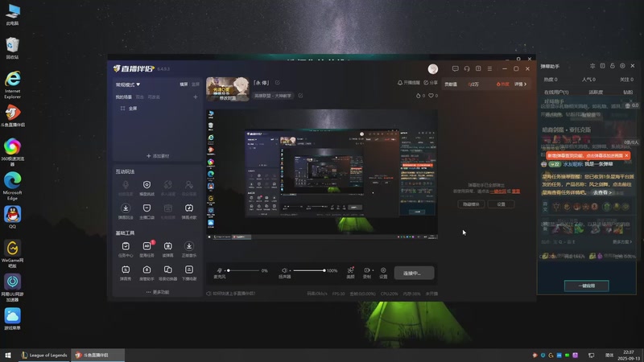Click the 如何快速上手直播伴侣 help link
The width and height of the screenshot is (644, 362).
(x=231, y=294)
